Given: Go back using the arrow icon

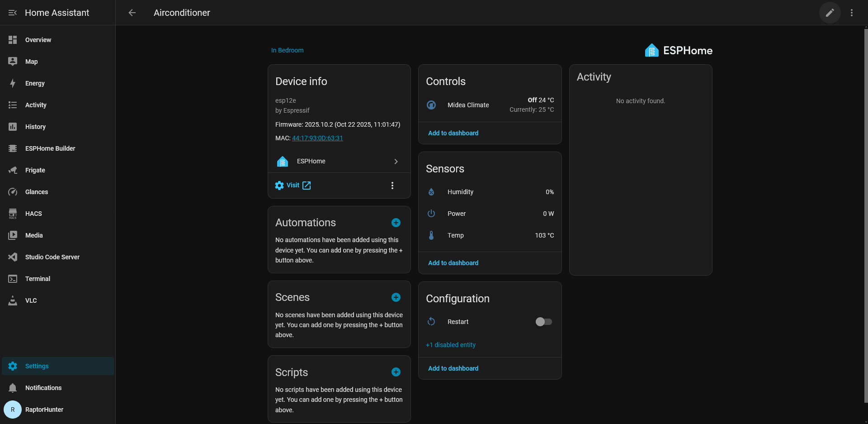Looking at the screenshot, I should point(132,13).
